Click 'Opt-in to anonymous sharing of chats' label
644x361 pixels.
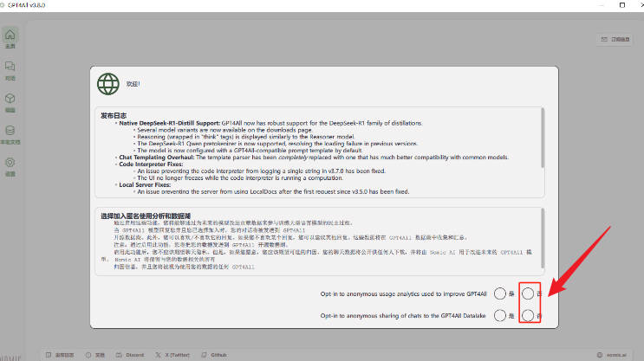pos(403,315)
